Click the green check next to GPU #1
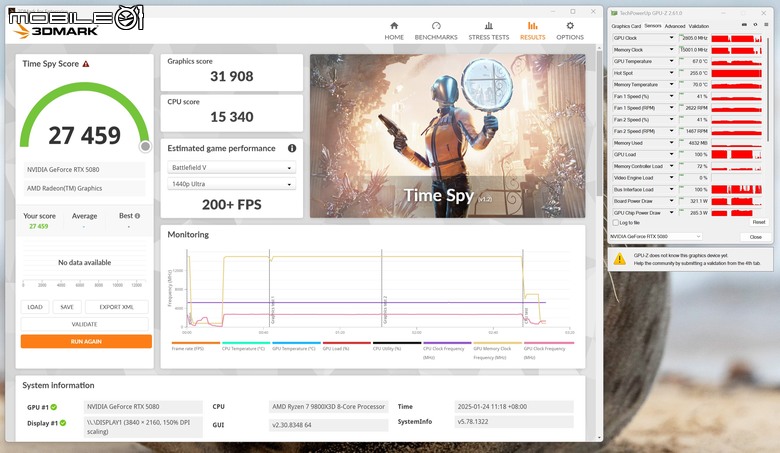The width and height of the screenshot is (780, 453). click(x=54, y=407)
